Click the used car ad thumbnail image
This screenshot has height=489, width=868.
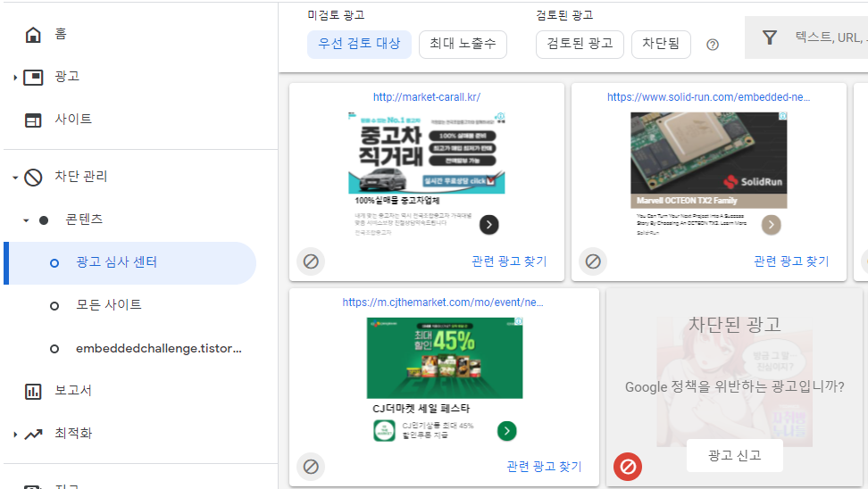tap(426, 153)
